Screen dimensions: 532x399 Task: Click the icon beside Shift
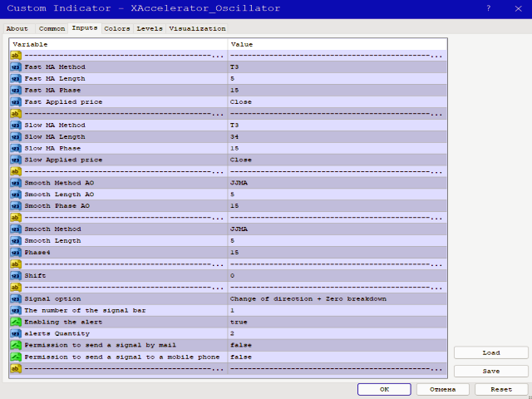16,275
